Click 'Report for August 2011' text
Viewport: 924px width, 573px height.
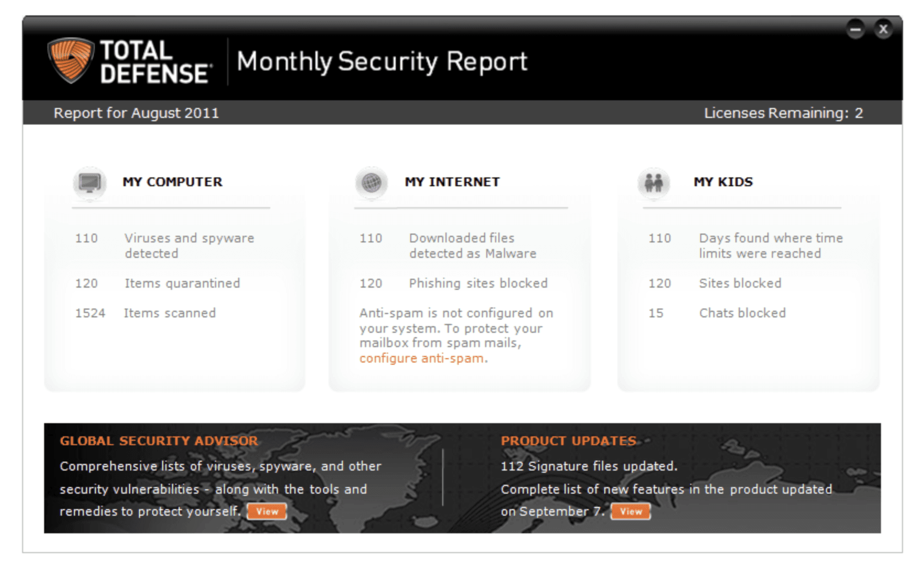136,113
